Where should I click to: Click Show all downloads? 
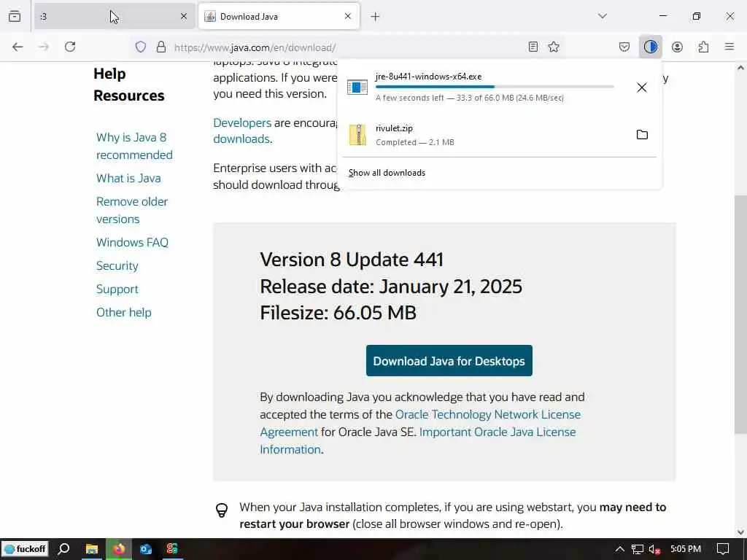387,173
